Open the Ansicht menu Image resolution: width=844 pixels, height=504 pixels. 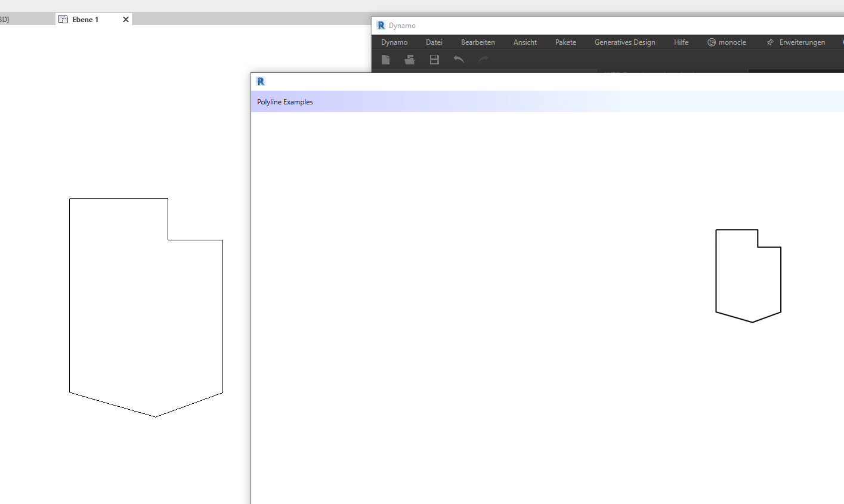[524, 42]
